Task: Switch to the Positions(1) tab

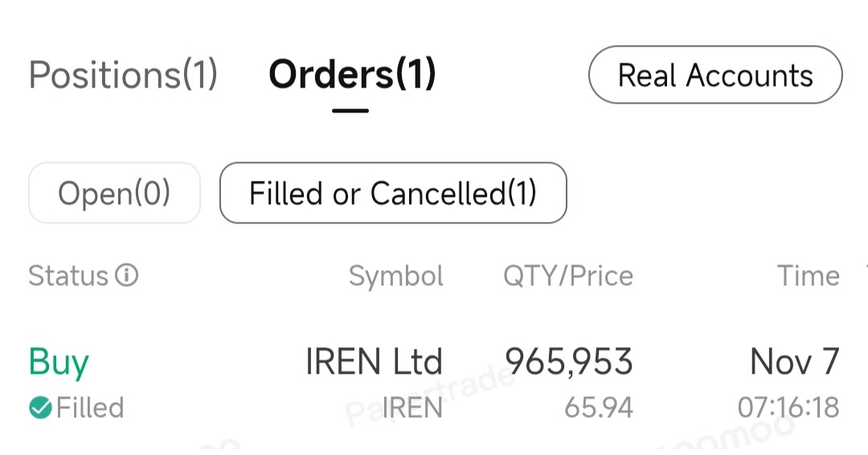Action: pos(123,75)
